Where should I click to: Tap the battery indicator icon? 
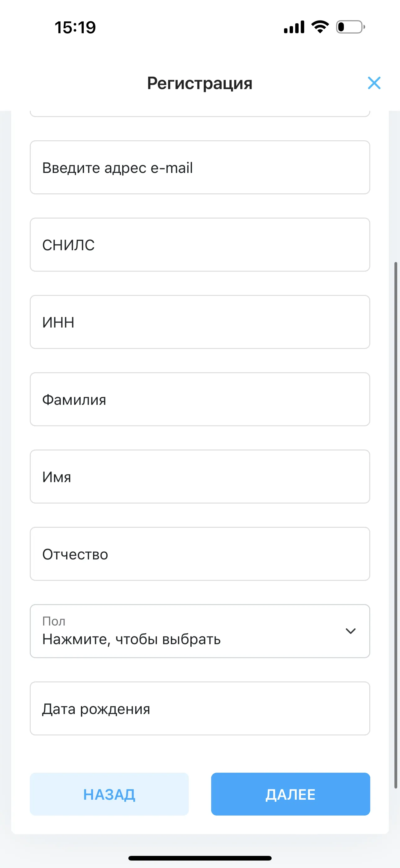pyautogui.click(x=350, y=27)
